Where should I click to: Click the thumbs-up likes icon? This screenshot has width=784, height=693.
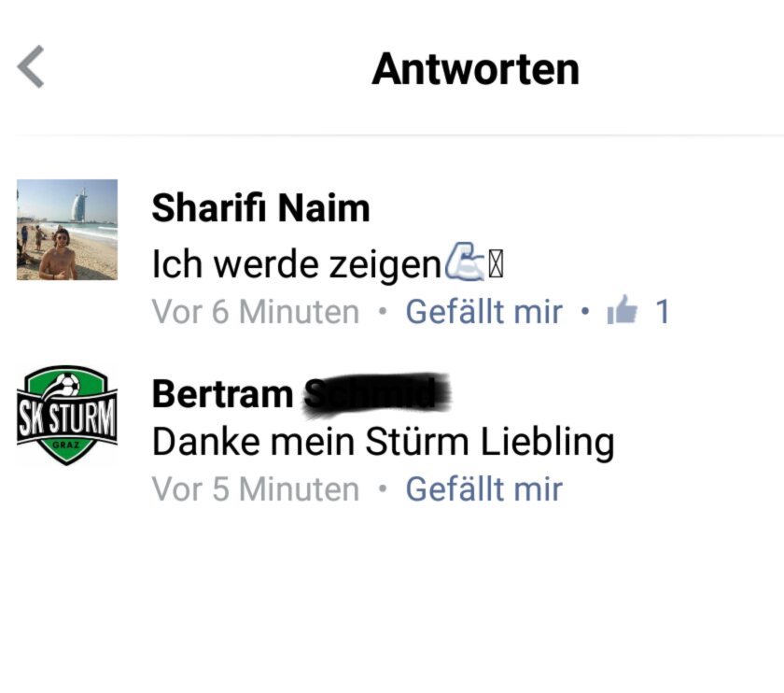pyautogui.click(x=622, y=310)
